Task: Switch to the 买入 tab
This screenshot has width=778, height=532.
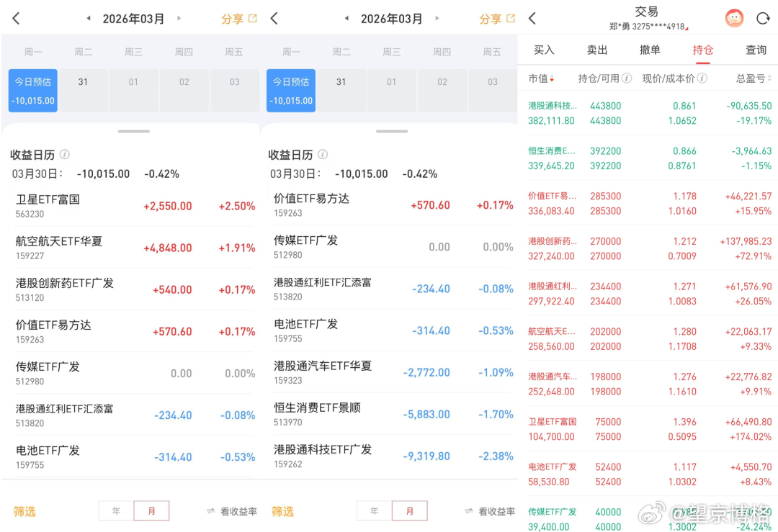Action: tap(544, 50)
